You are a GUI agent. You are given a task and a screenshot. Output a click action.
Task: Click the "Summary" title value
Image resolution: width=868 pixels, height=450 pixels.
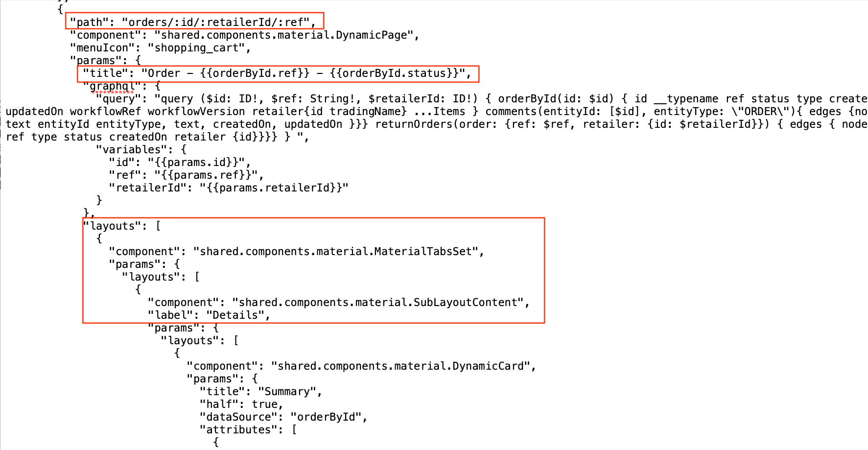287,391
